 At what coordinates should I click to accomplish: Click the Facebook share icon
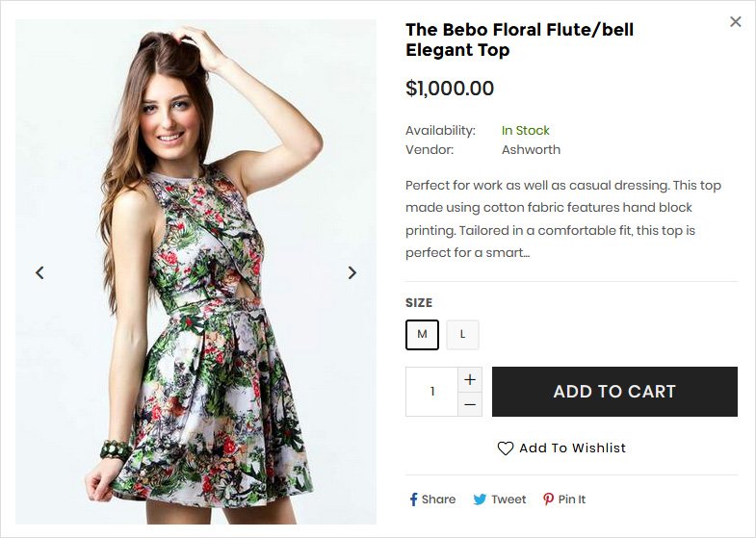pyautogui.click(x=413, y=500)
